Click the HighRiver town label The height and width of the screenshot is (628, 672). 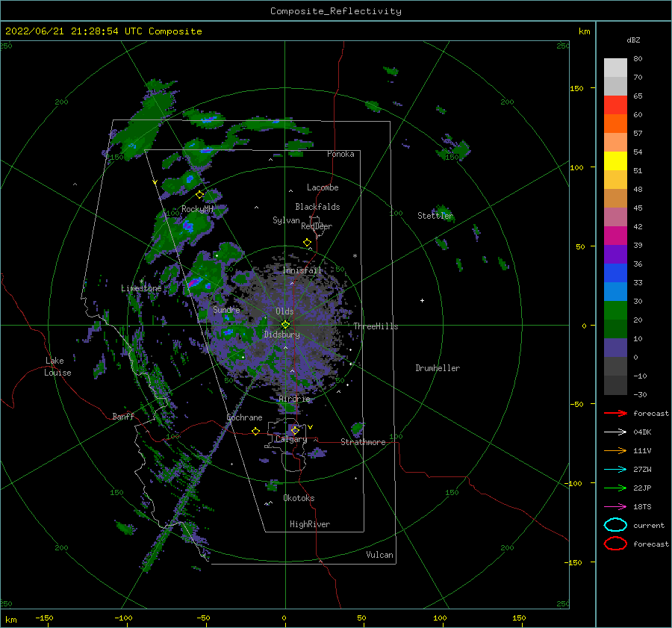click(x=310, y=524)
